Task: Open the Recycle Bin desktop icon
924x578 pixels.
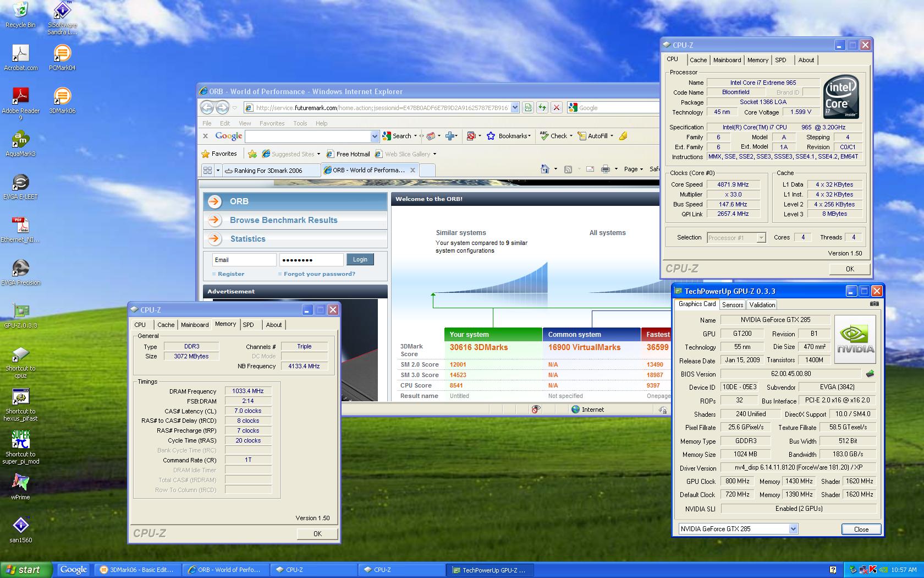Action: tap(20, 15)
